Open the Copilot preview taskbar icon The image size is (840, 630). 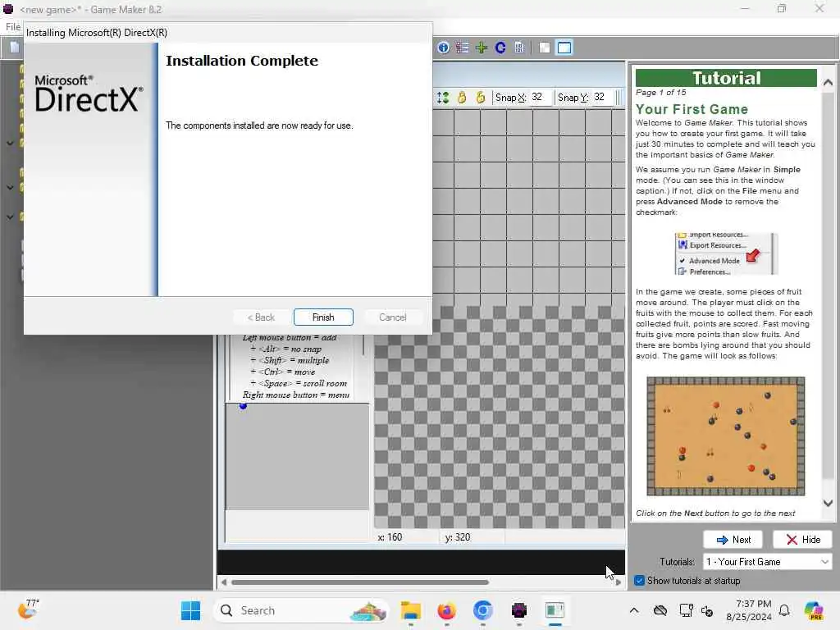814,610
